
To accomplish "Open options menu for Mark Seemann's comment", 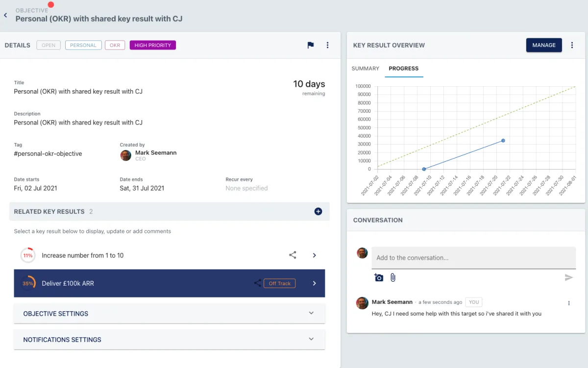I will coord(569,303).
